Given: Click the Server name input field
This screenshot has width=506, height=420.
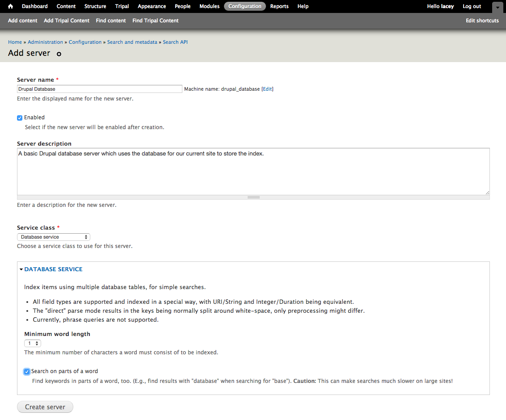Looking at the screenshot, I should click(99, 89).
